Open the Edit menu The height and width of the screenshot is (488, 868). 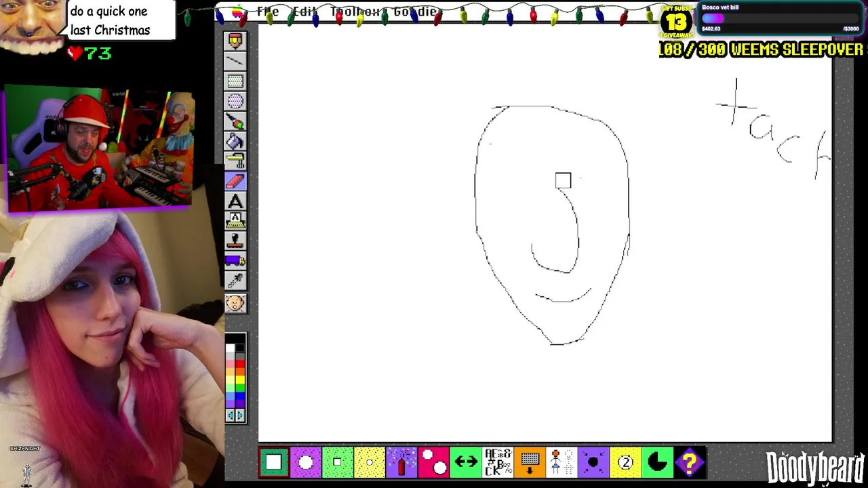click(305, 12)
